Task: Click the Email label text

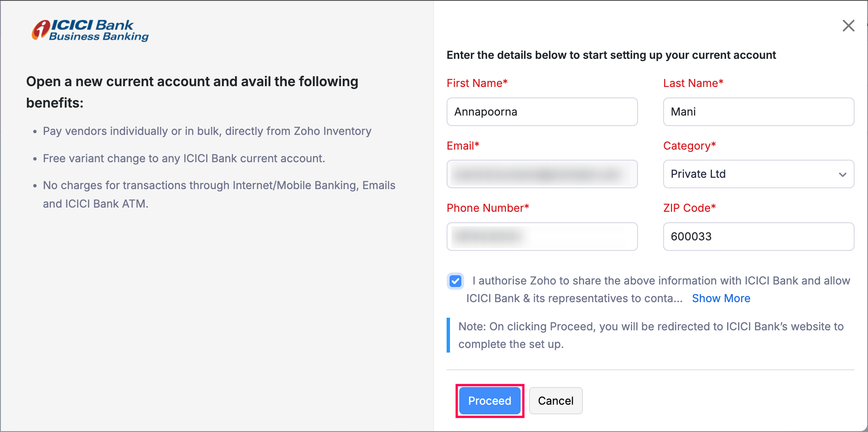Action: (x=463, y=146)
